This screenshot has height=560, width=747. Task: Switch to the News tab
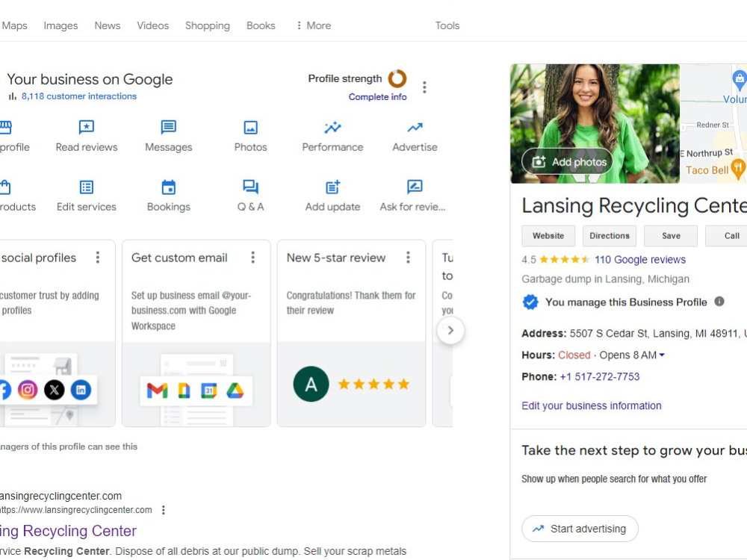coord(107,25)
